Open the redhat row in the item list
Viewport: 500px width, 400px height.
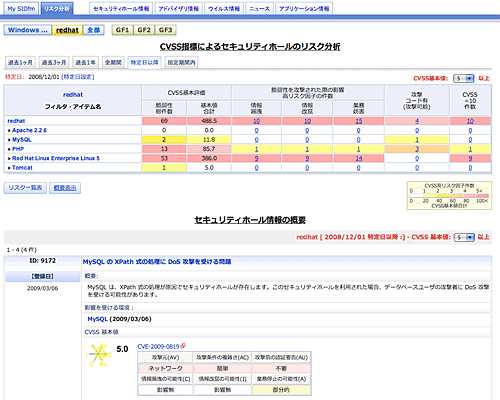(x=16, y=121)
